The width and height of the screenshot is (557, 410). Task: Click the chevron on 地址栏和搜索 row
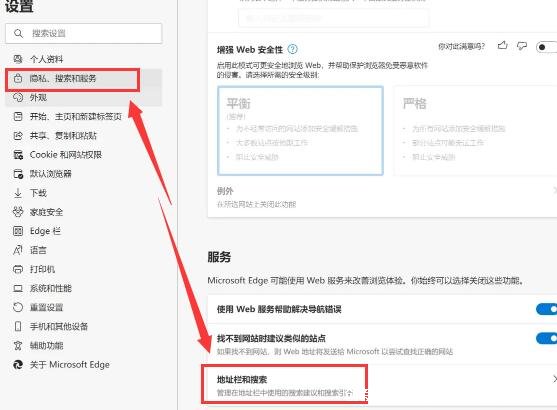554,379
